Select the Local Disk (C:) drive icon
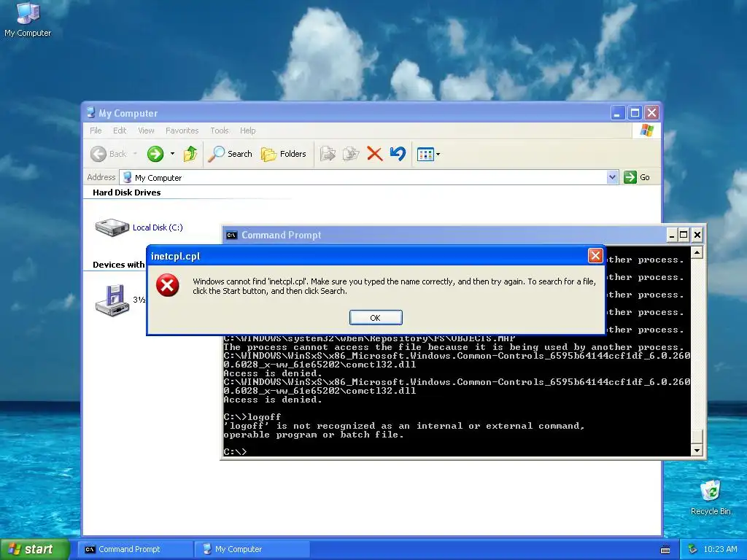 click(112, 227)
